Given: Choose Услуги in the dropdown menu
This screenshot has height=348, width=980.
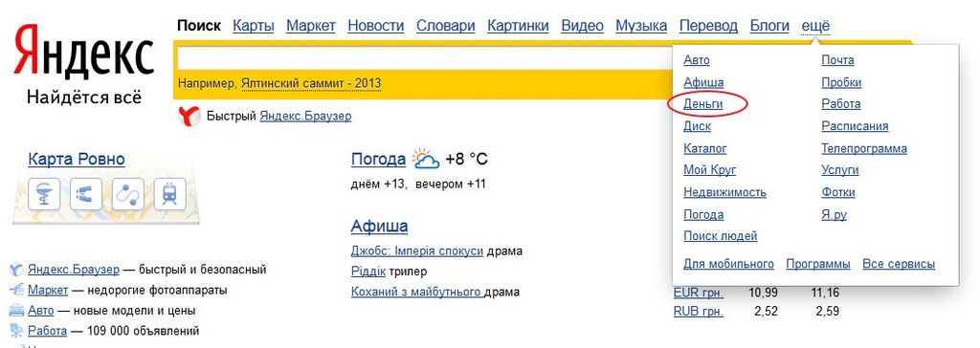Looking at the screenshot, I should [x=840, y=170].
